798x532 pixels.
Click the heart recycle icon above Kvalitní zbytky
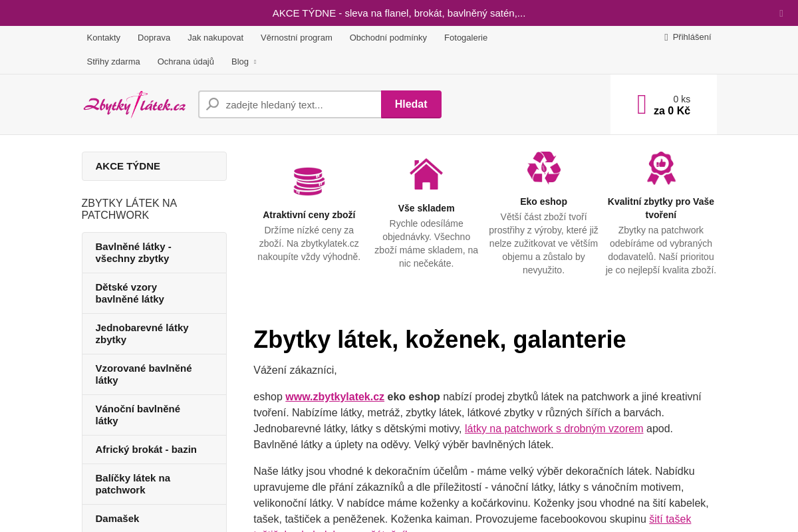pos(661,168)
